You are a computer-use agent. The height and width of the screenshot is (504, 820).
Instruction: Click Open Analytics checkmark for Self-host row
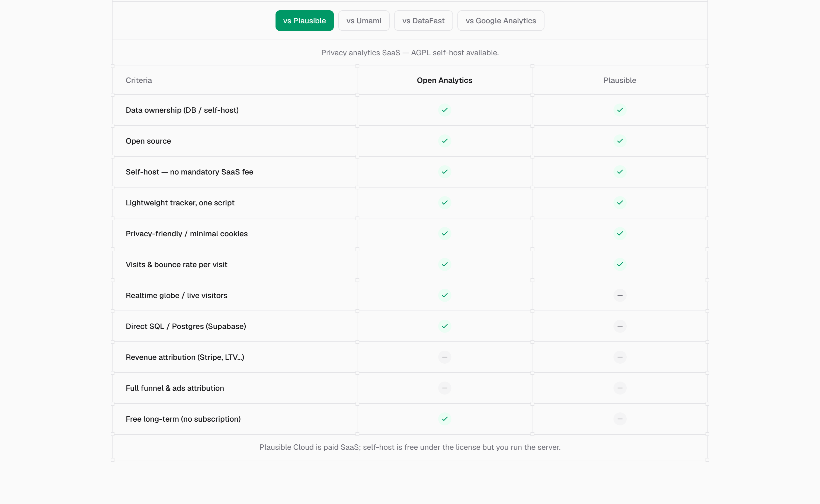coord(444,172)
